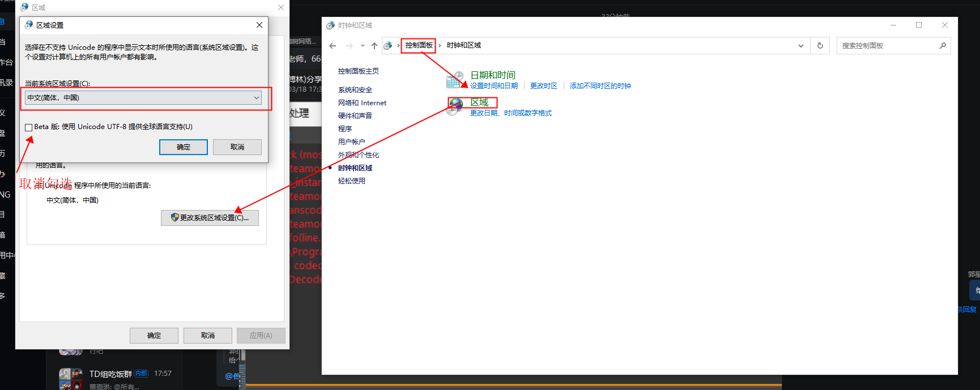This screenshot has width=980, height=390.
Task: Open the 更改时区 link
Action: click(543, 86)
